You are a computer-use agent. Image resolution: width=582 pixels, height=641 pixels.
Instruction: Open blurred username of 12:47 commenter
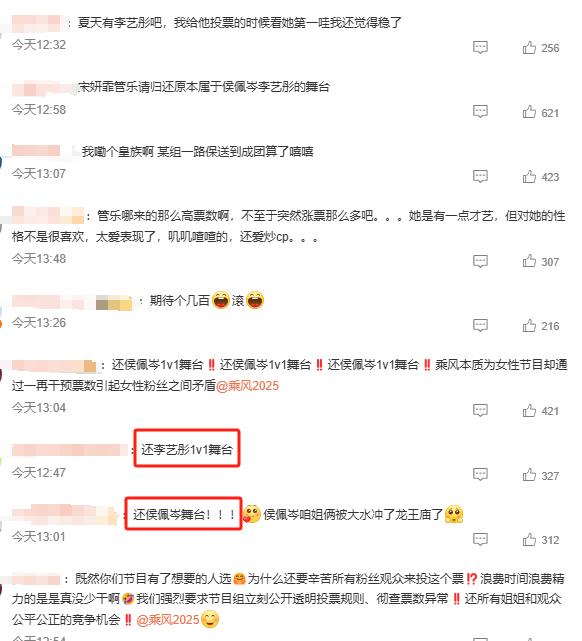pyautogui.click(x=69, y=450)
